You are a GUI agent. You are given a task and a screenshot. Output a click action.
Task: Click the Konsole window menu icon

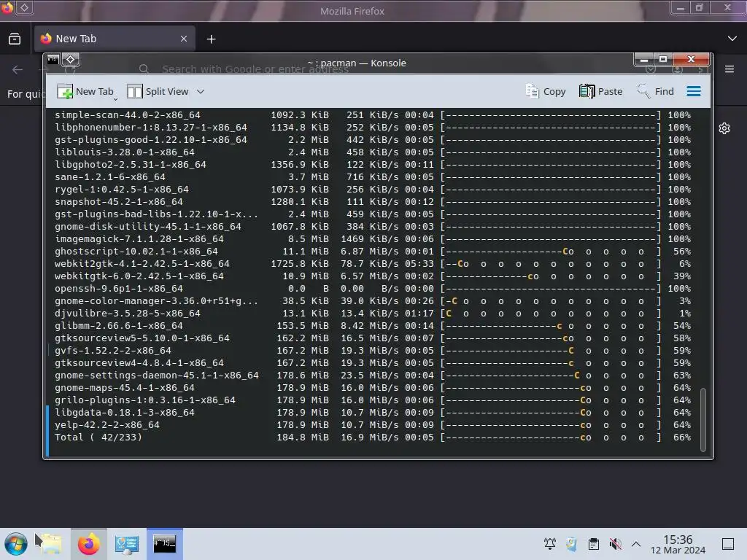(53, 60)
